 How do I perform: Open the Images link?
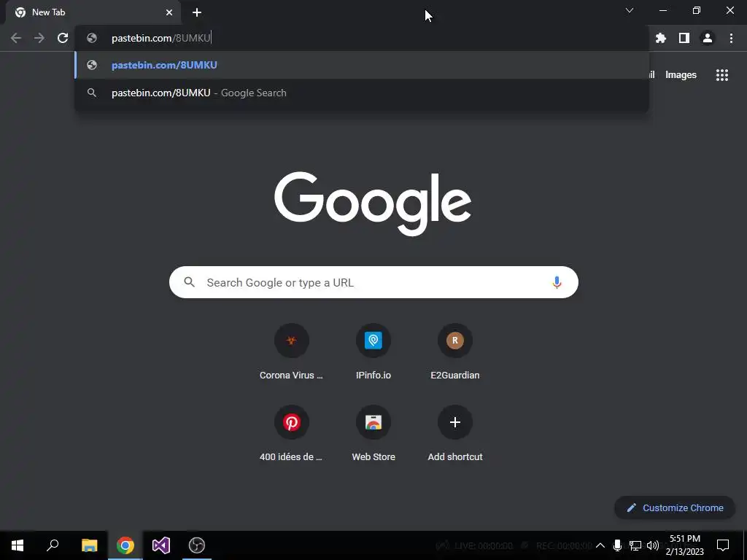click(x=681, y=75)
